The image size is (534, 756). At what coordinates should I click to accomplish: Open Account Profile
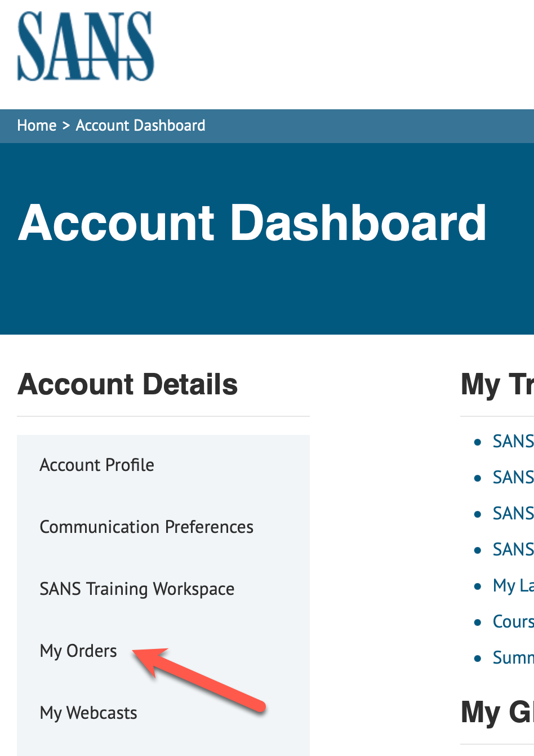point(97,465)
